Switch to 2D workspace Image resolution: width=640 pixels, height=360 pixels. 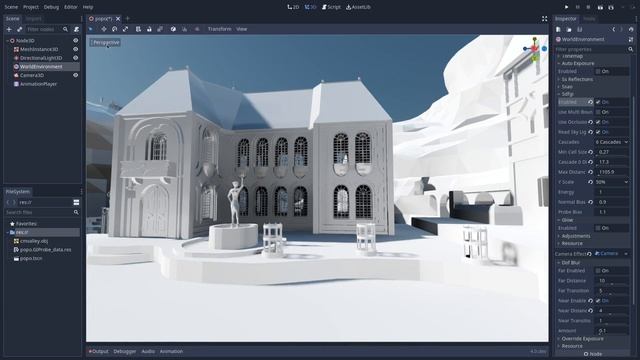coord(293,7)
